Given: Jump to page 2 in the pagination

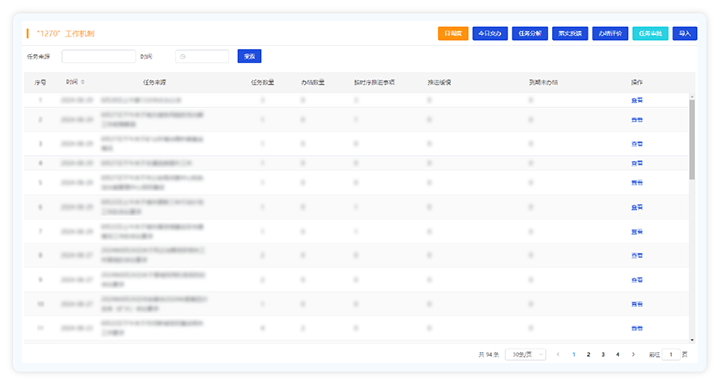Looking at the screenshot, I should pos(588,354).
